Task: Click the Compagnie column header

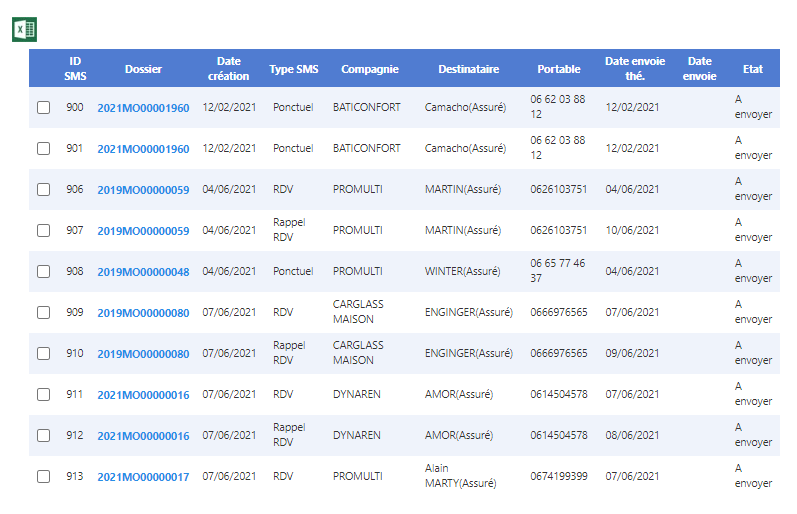Action: (x=369, y=69)
